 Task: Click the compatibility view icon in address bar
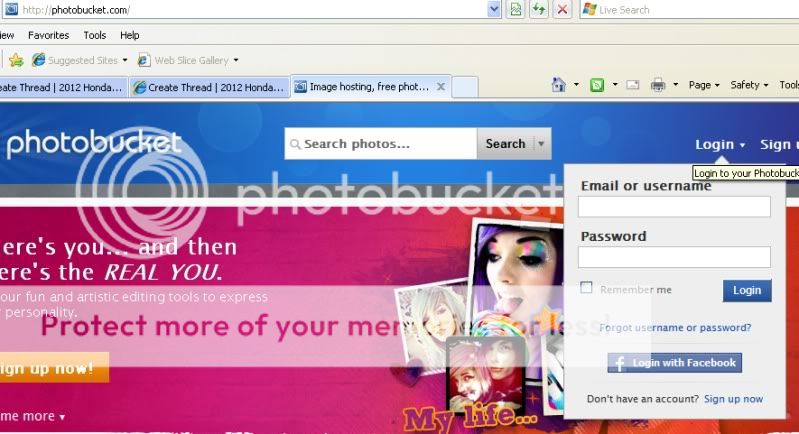click(x=516, y=9)
